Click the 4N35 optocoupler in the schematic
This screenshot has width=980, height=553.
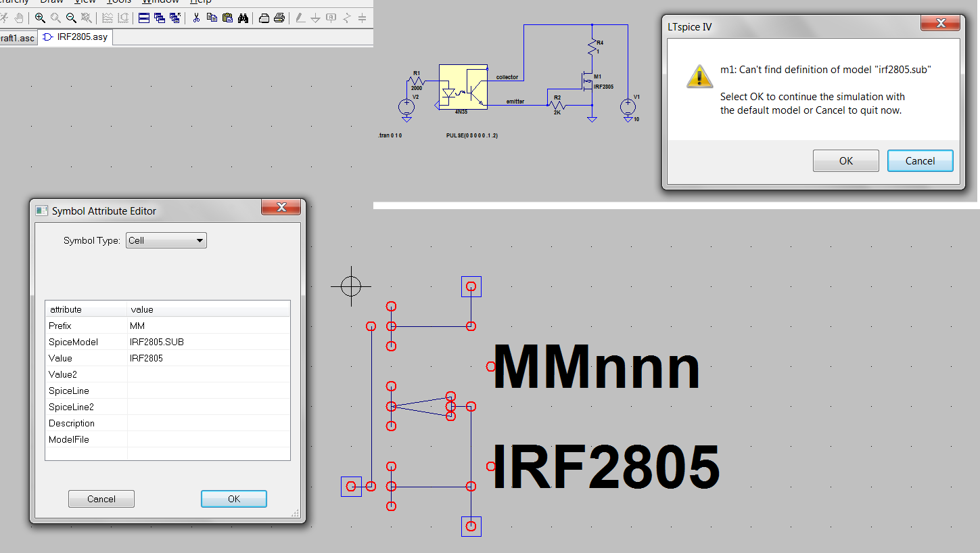(x=463, y=86)
